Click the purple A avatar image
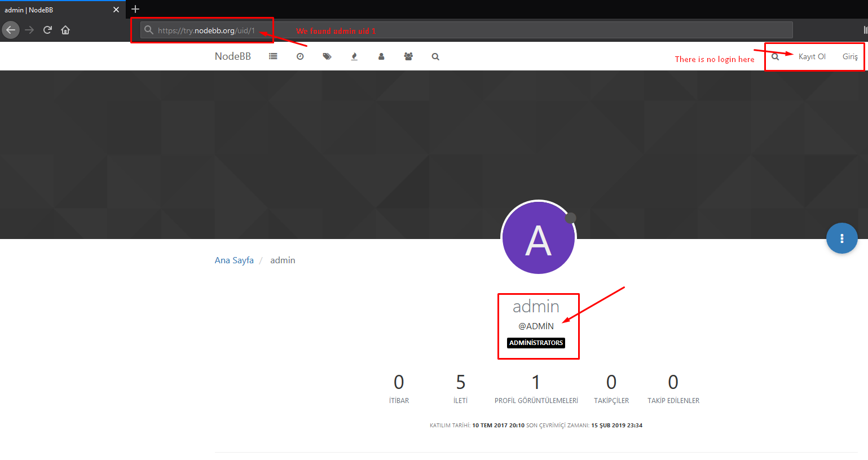The width and height of the screenshot is (868, 460). 539,237
